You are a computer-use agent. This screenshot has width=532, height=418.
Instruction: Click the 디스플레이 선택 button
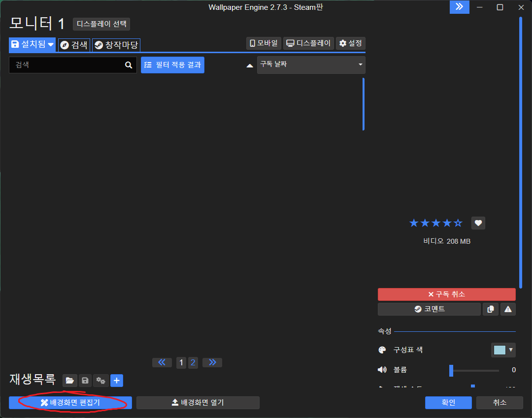(101, 24)
